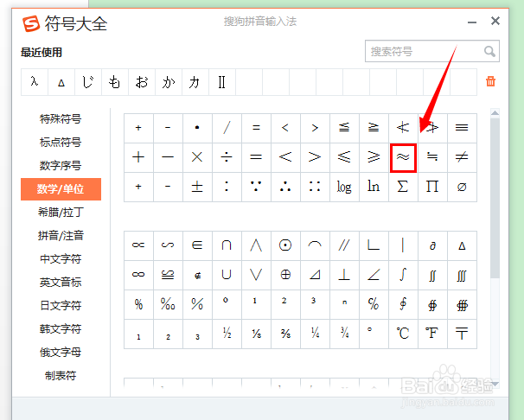
Task: Open the 日文字符 category
Action: (61, 306)
